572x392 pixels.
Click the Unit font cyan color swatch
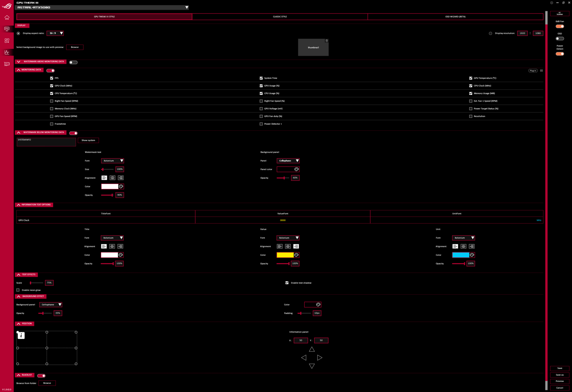point(460,255)
